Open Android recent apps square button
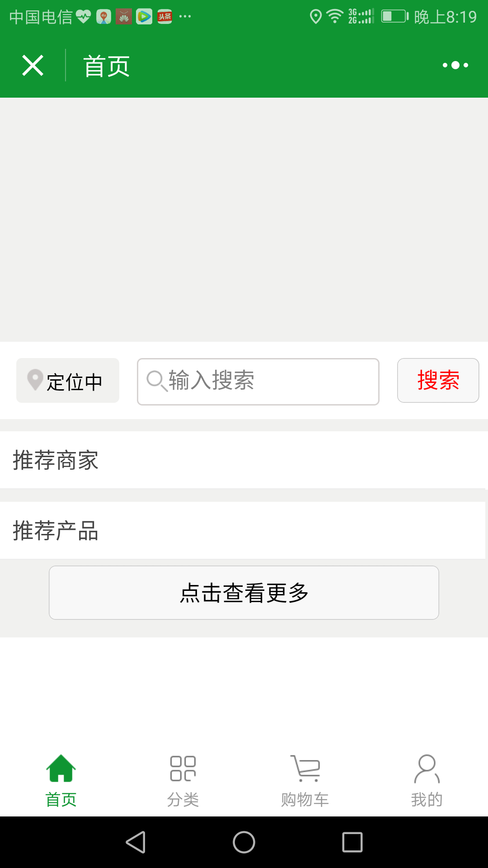The width and height of the screenshot is (488, 868). (352, 842)
